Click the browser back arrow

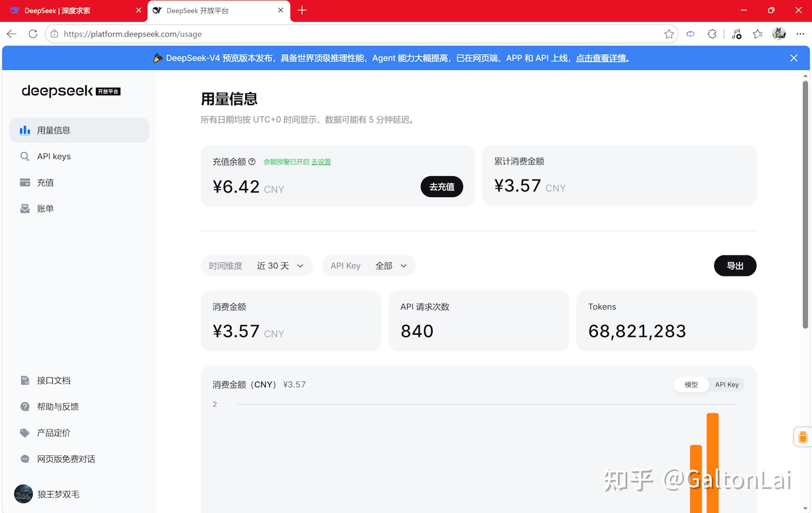[12, 34]
